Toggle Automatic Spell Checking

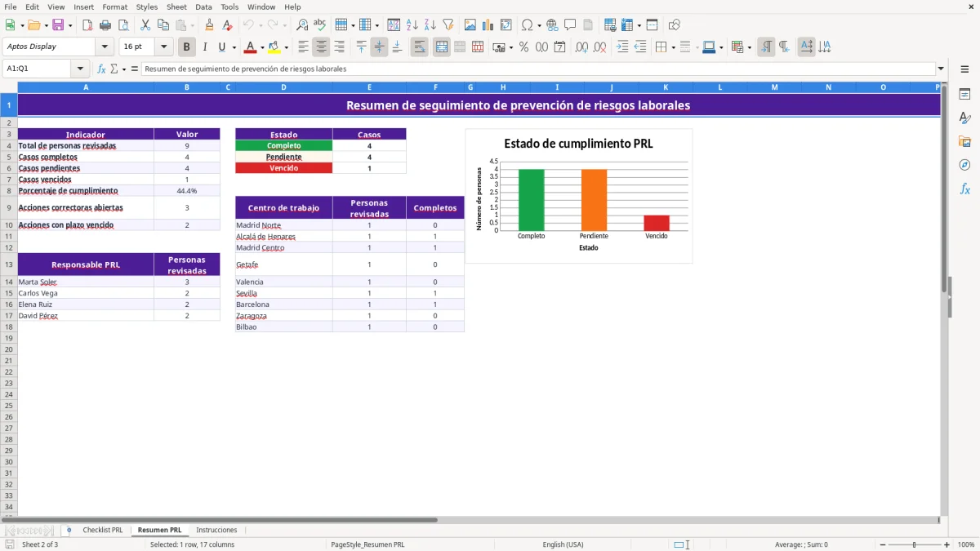click(x=319, y=25)
